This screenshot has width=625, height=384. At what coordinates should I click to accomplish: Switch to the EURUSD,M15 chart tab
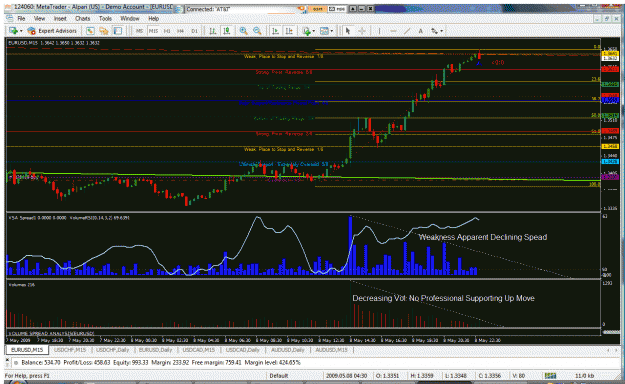click(27, 350)
